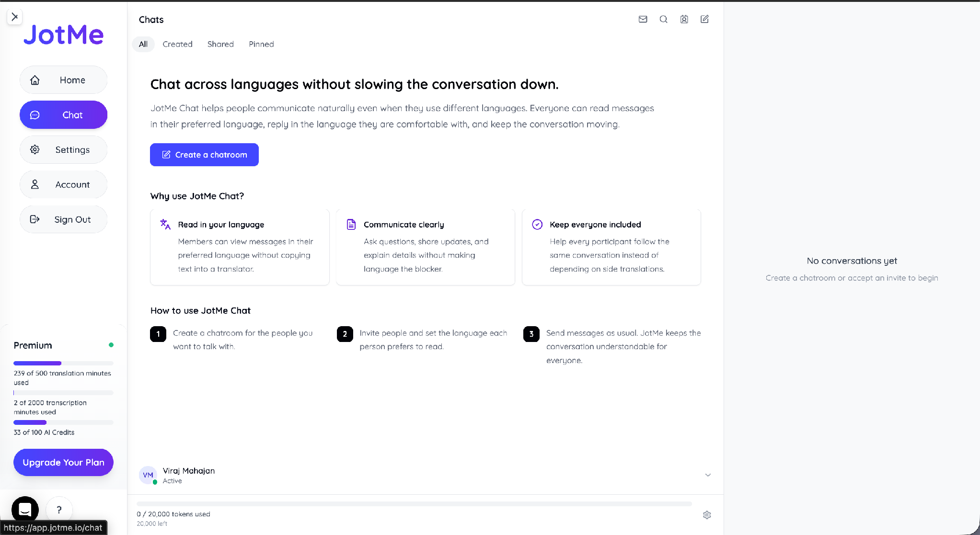Click the Chat bubble icon in sidebar
The width and height of the screenshot is (980, 535).
coord(35,115)
